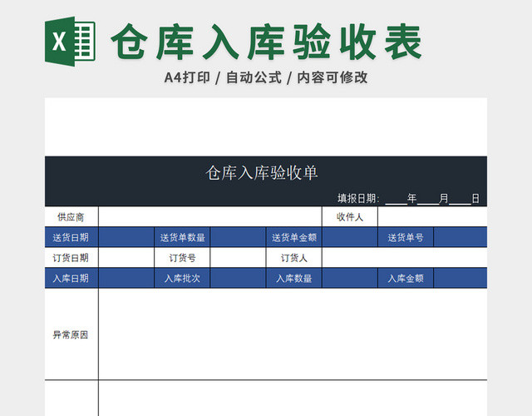
Task: Select the 送货日期 cell
Action: (71, 237)
